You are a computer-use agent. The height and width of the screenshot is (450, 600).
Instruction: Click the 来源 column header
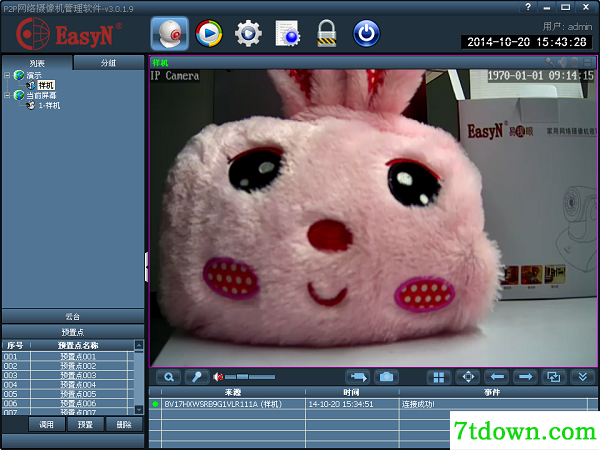pos(233,392)
